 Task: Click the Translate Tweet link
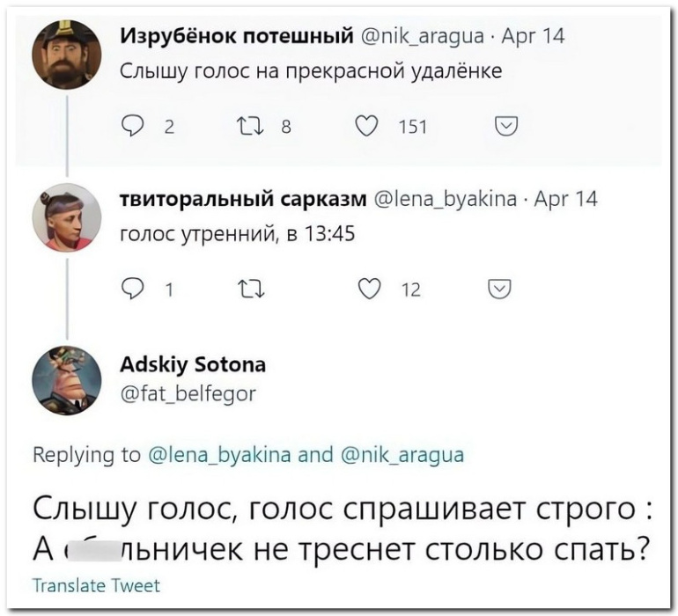point(96,585)
